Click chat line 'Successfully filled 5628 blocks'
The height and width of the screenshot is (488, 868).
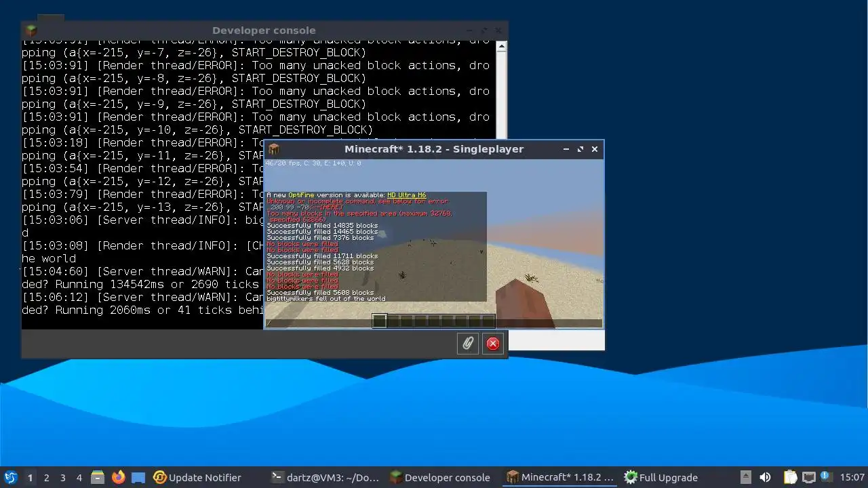320,262
